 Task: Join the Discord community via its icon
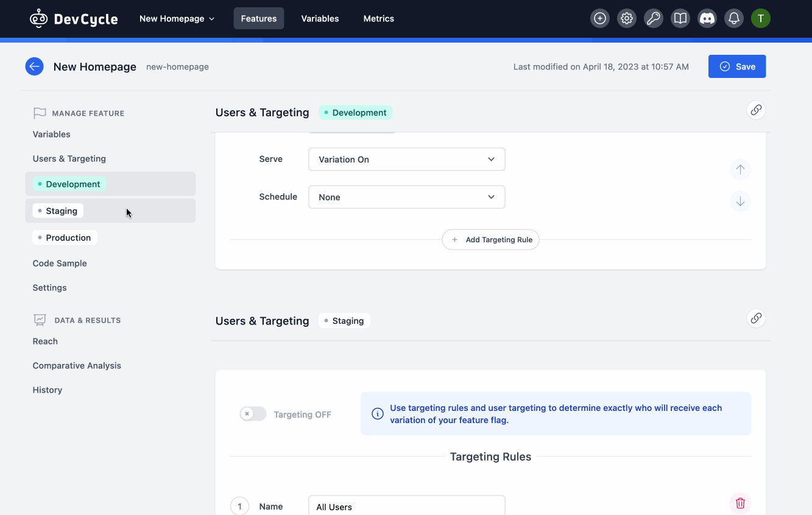click(707, 18)
